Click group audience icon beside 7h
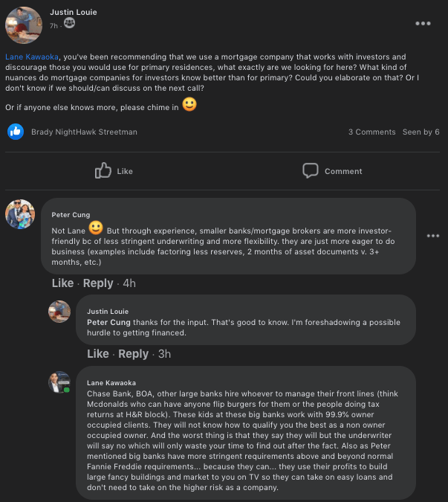 pyautogui.click(x=69, y=25)
